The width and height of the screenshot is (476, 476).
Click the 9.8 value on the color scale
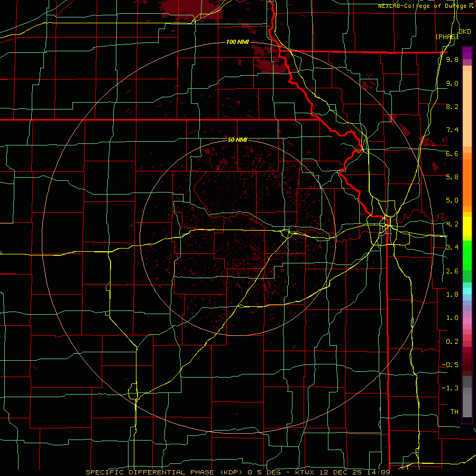452,59
